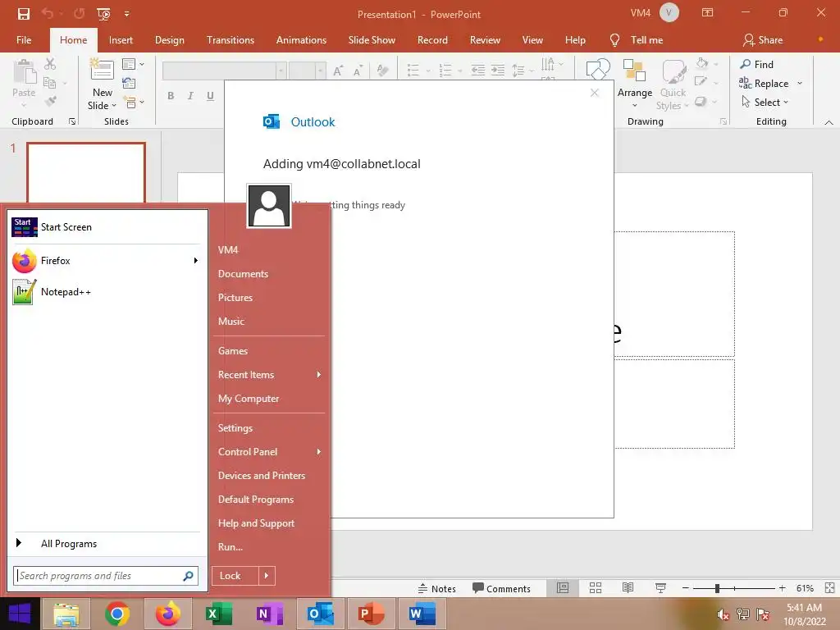The image size is (840, 630).
Task: Click the Clear All Formatting icon
Action: (x=382, y=71)
